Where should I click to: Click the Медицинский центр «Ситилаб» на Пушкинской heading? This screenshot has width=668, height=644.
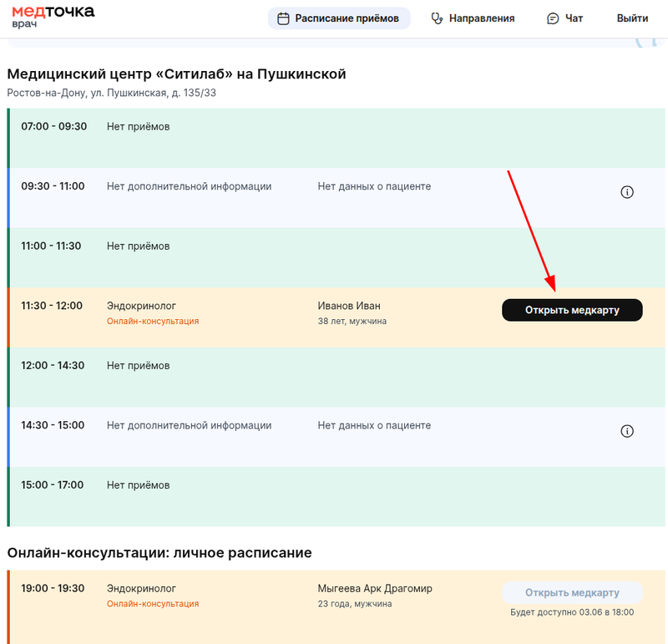(x=176, y=74)
